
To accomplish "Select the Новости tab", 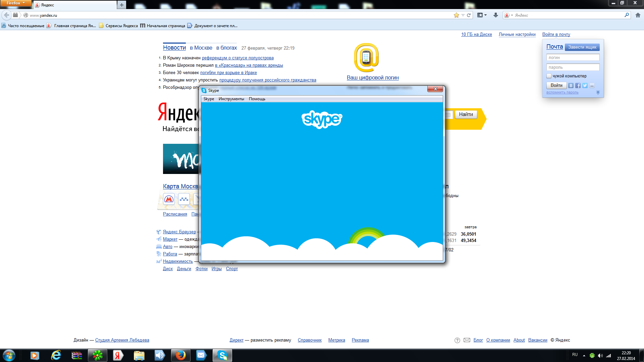I will tap(174, 48).
